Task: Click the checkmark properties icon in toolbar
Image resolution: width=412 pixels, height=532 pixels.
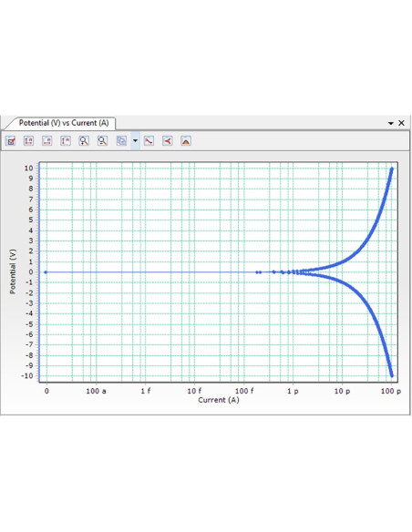Action: click(11, 141)
